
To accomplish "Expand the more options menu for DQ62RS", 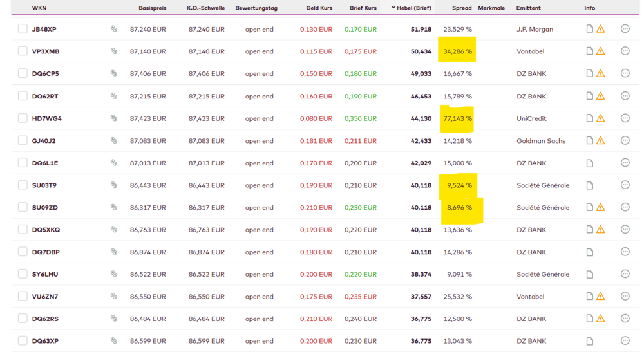I will tap(625, 319).
